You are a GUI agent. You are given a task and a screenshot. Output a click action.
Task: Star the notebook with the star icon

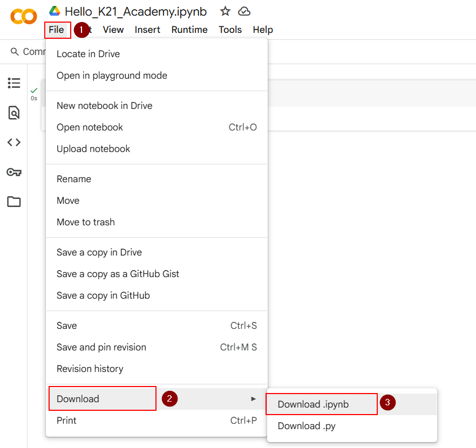pyautogui.click(x=225, y=11)
